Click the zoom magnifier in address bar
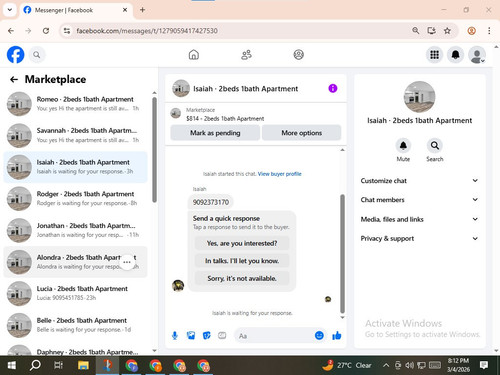This screenshot has height=375, width=500. click(x=416, y=31)
